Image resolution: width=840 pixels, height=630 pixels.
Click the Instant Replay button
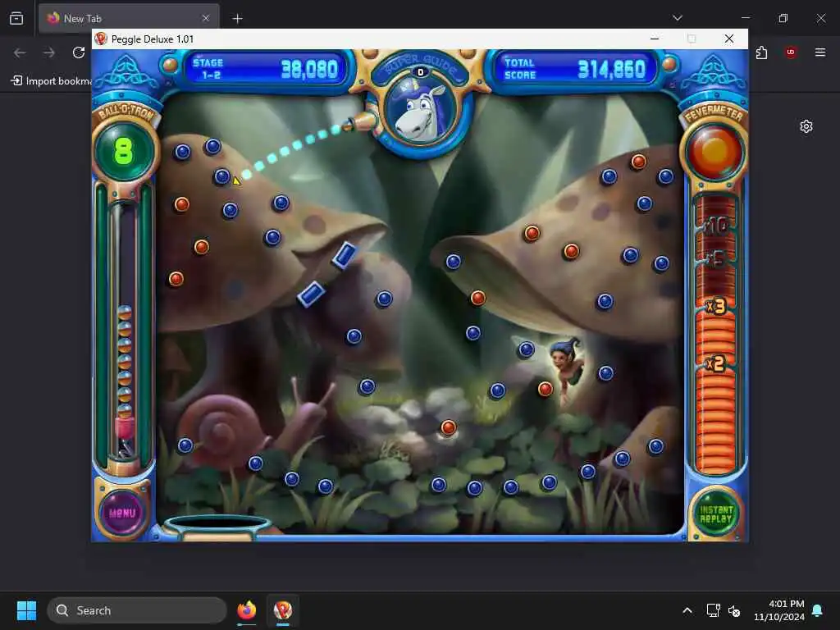[715, 514]
